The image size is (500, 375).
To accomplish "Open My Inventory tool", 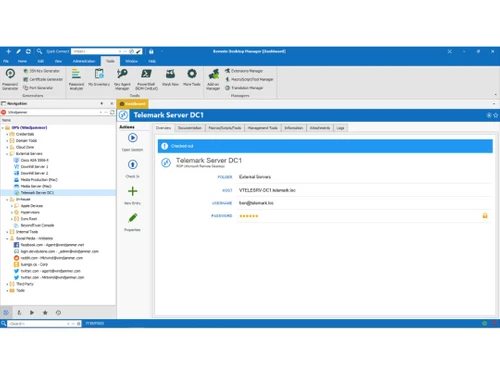I will [x=99, y=78].
